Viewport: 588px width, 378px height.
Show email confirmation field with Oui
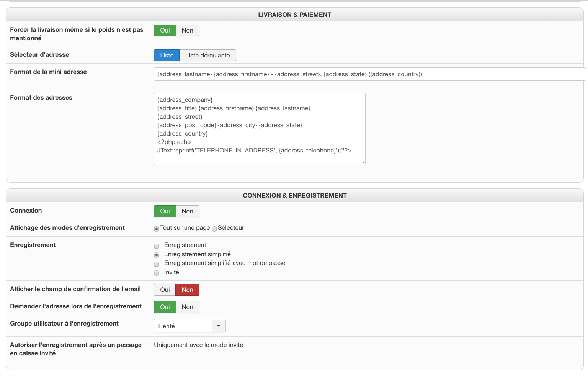pos(165,290)
